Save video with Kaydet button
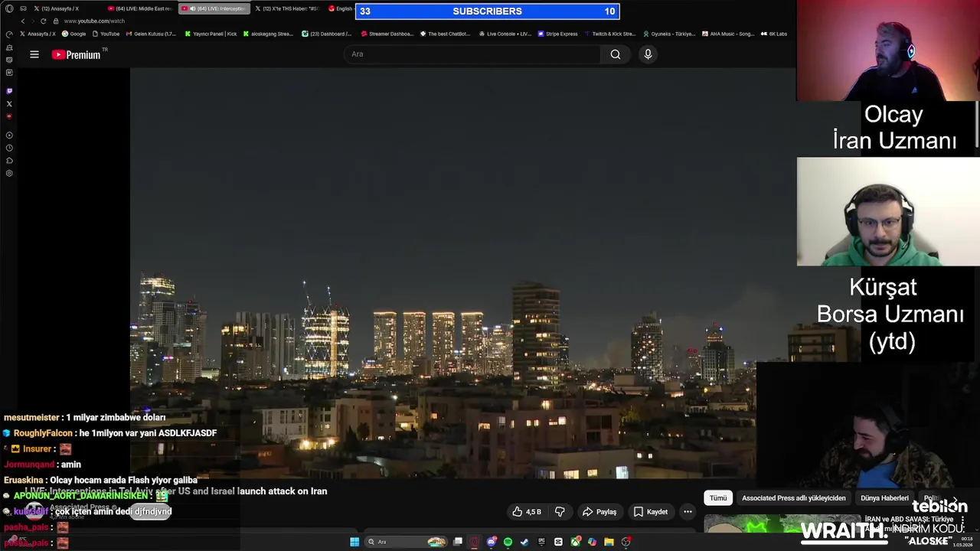The width and height of the screenshot is (980, 551). pyautogui.click(x=651, y=512)
